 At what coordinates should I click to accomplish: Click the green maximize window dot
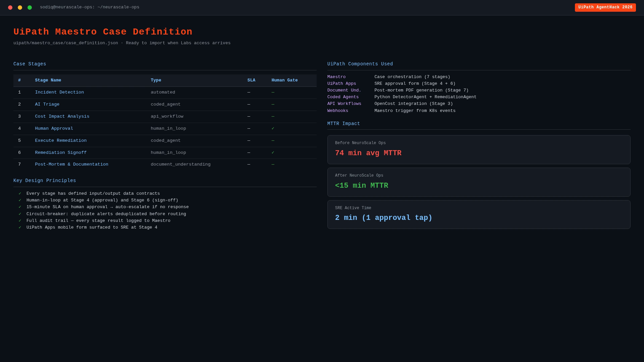click(x=30, y=7)
